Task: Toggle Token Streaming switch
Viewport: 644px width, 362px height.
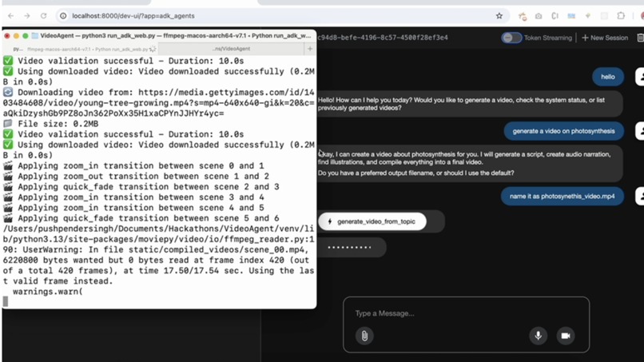Action: point(511,38)
